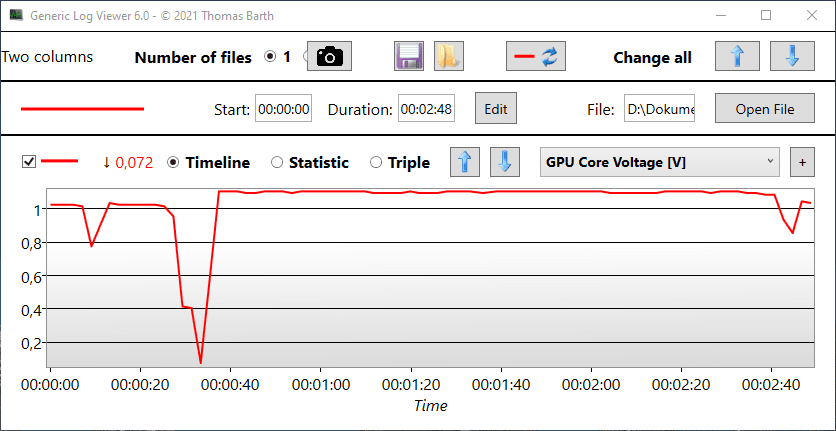Select Number of files option 1
836x431 pixels.
(x=271, y=57)
